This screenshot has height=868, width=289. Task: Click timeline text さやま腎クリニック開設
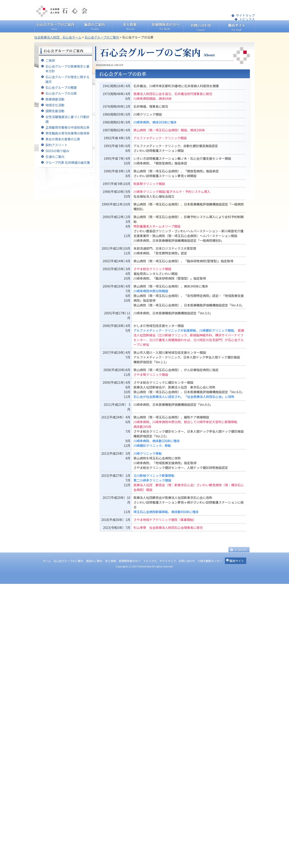point(151,375)
